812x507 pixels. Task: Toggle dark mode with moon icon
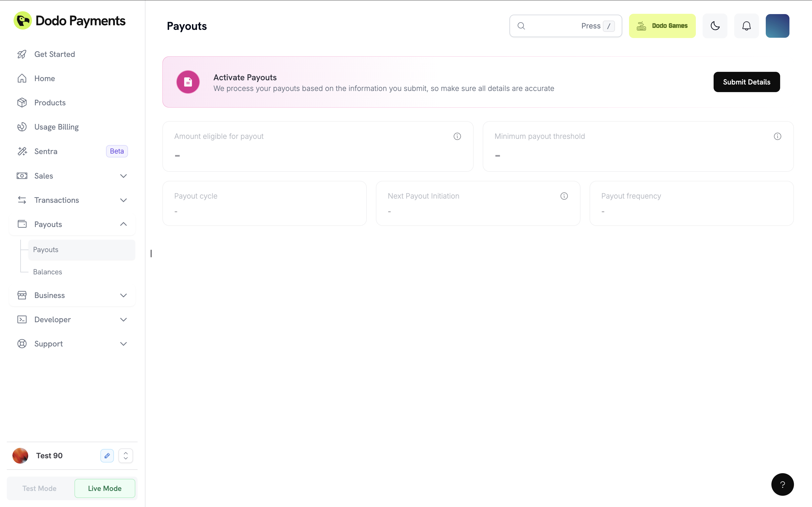[x=715, y=25]
